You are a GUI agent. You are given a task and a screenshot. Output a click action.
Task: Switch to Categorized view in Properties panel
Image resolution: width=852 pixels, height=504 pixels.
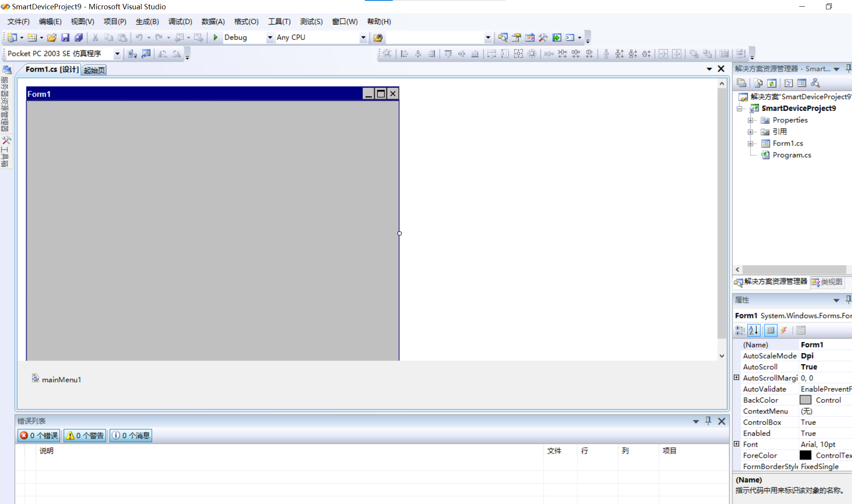(x=740, y=330)
